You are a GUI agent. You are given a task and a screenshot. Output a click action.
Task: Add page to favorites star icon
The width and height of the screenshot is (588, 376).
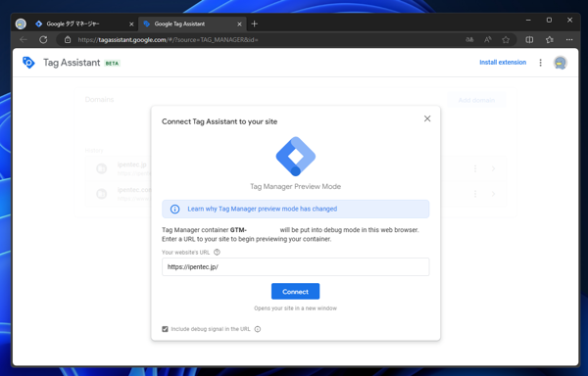(x=506, y=40)
